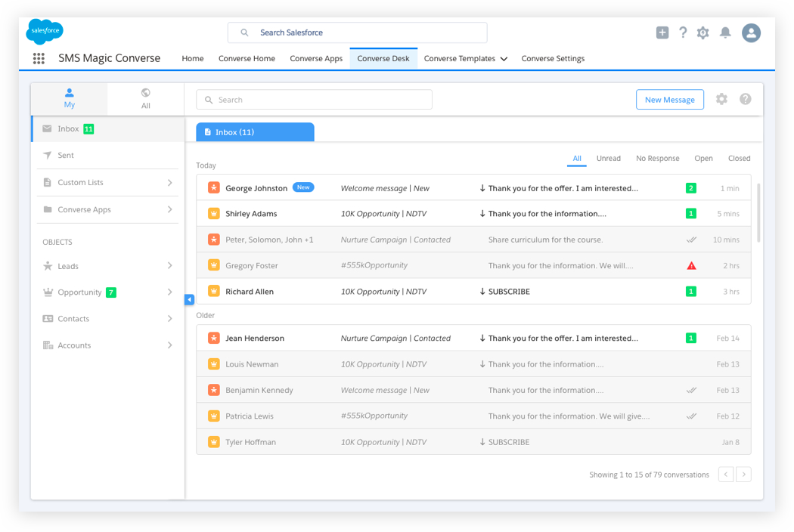794x532 pixels.
Task: Select the Inbox (11) tab
Action: (x=256, y=132)
